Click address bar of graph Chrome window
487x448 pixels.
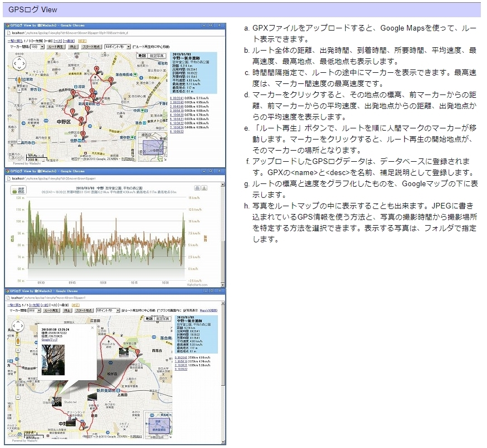tap(115, 178)
